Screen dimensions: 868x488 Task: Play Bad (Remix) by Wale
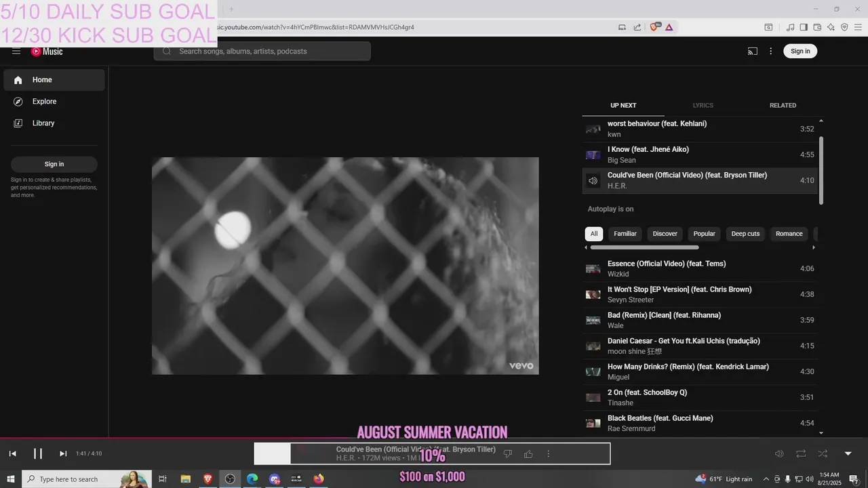(700, 320)
